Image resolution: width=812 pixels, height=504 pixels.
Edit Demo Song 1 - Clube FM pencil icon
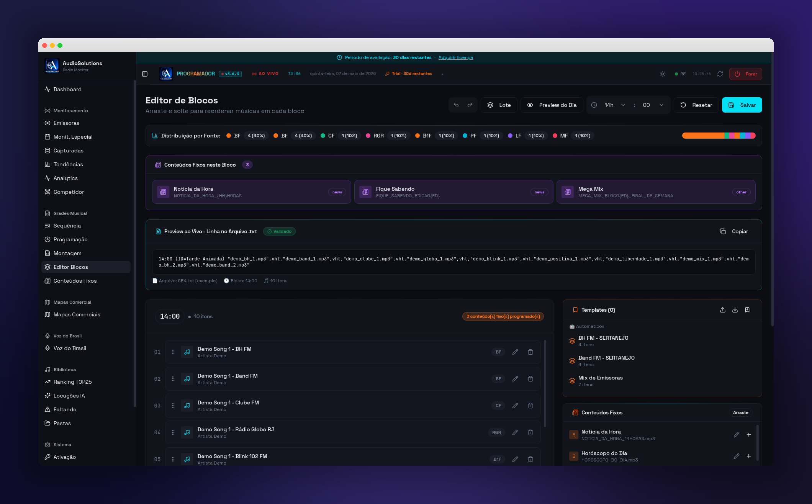[515, 406]
